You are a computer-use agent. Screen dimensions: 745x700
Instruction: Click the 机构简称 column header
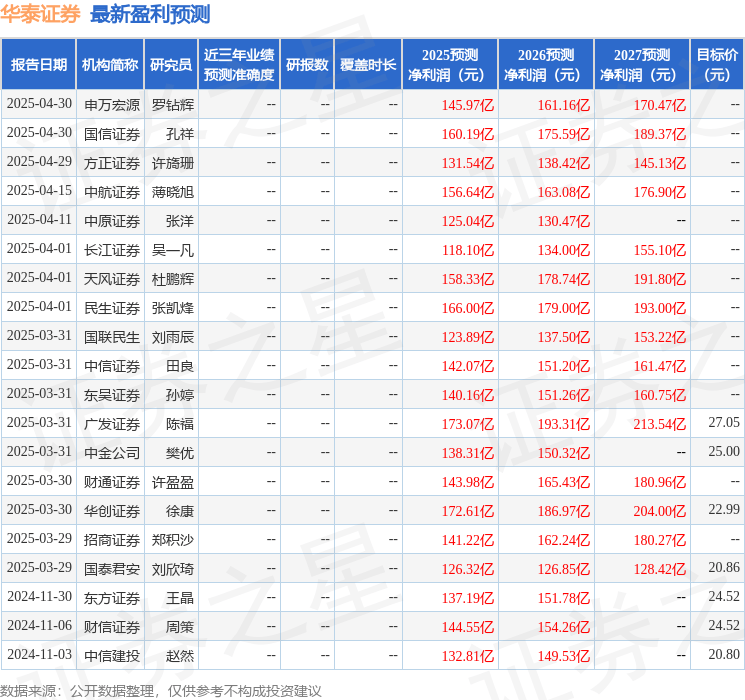click(x=110, y=64)
